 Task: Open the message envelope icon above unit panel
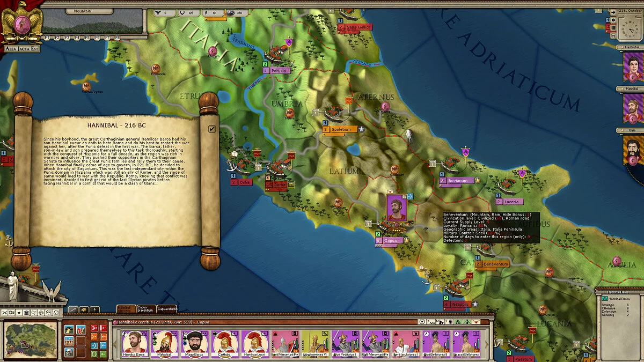(477, 322)
